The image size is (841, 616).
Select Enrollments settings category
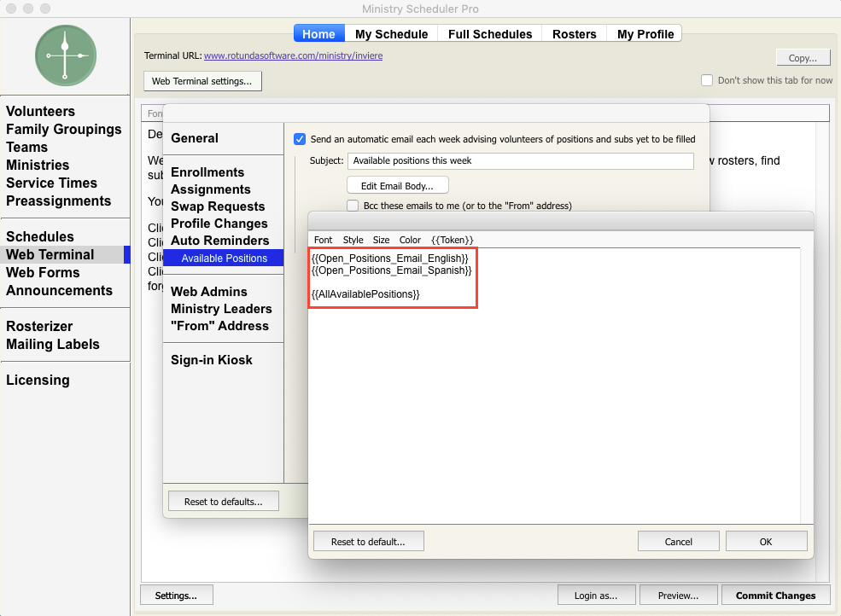(x=207, y=172)
